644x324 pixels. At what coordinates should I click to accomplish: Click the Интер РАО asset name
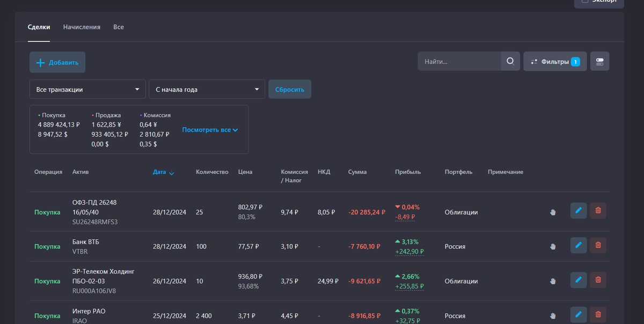coord(89,311)
